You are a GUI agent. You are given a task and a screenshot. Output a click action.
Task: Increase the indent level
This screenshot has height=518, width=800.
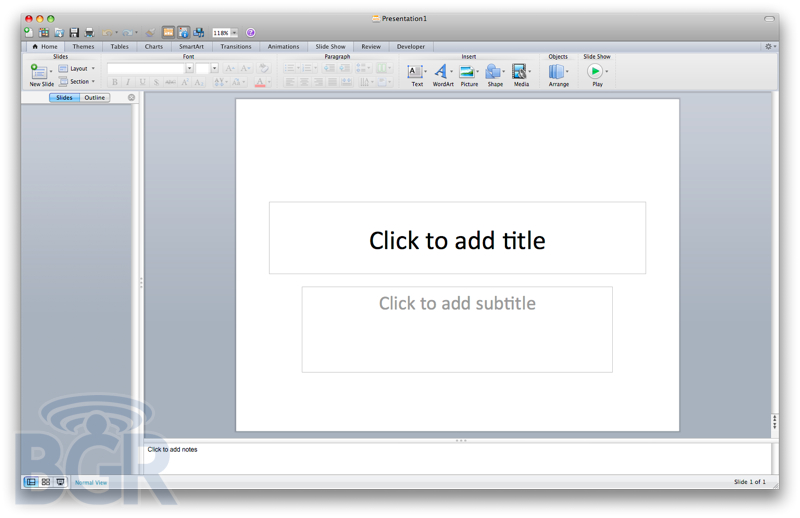point(345,68)
